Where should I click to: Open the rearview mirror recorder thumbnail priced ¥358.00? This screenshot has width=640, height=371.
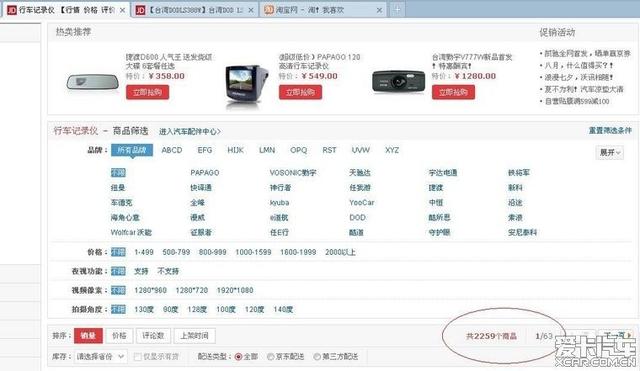pyautogui.click(x=93, y=82)
